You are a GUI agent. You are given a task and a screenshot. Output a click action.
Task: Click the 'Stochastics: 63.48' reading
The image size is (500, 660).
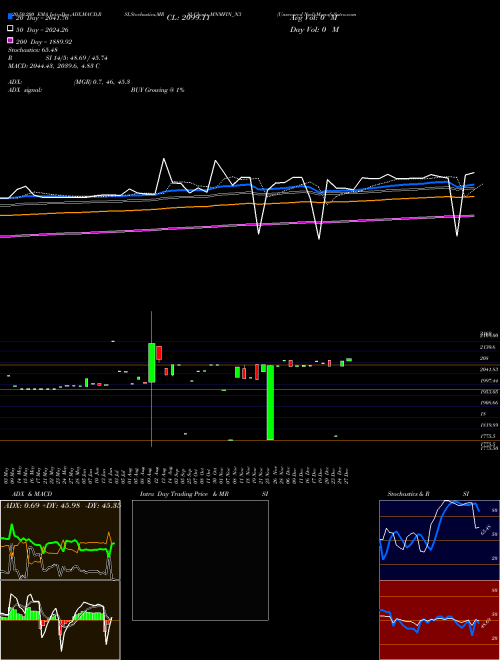click(32, 50)
